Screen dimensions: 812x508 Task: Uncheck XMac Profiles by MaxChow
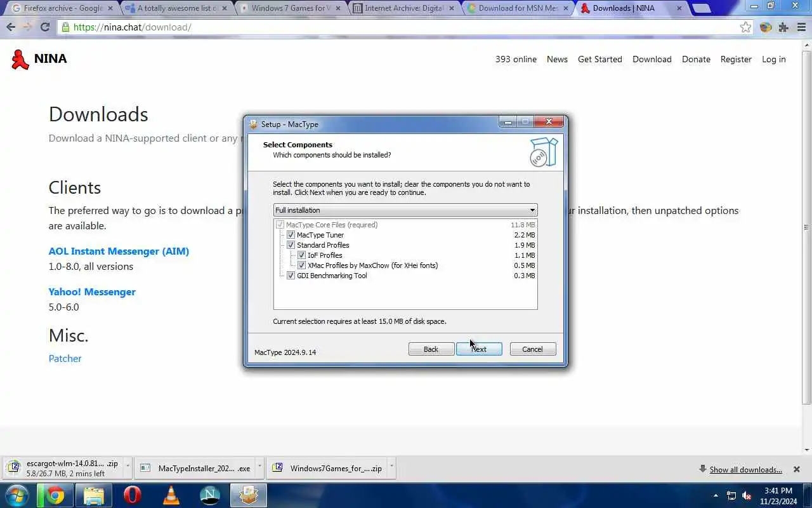tap(302, 265)
